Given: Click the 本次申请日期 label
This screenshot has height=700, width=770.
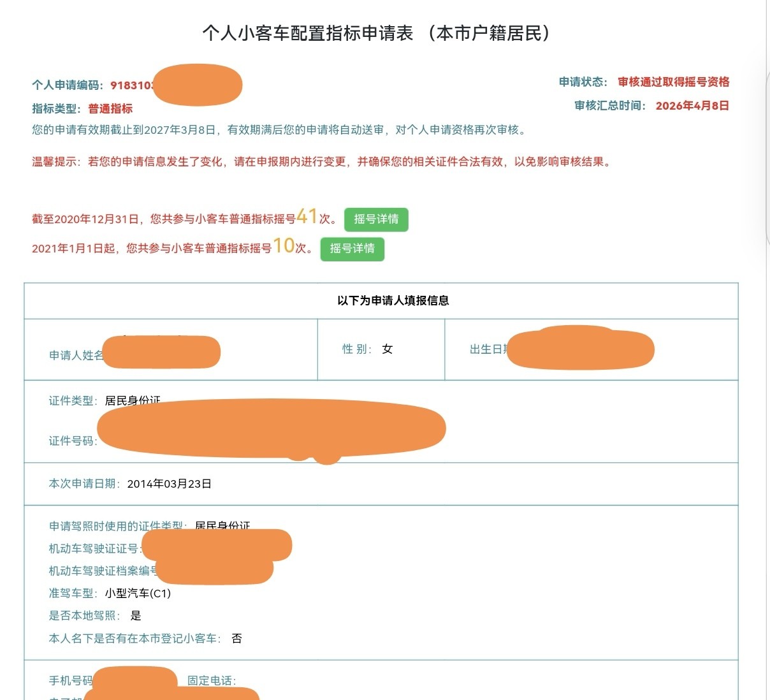Looking at the screenshot, I should pyautogui.click(x=85, y=484).
